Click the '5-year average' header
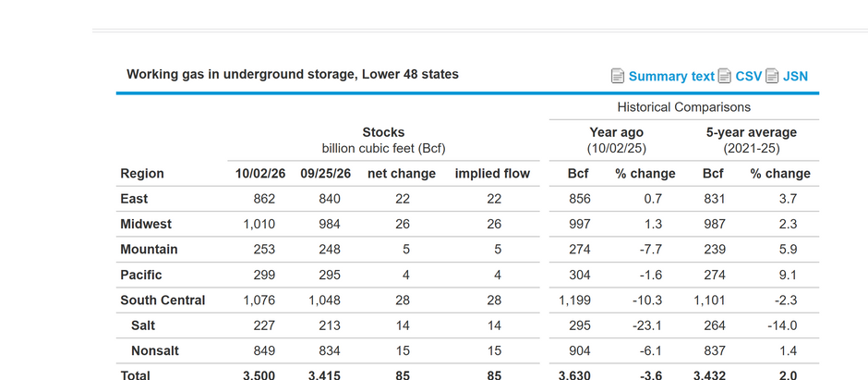 [752, 132]
